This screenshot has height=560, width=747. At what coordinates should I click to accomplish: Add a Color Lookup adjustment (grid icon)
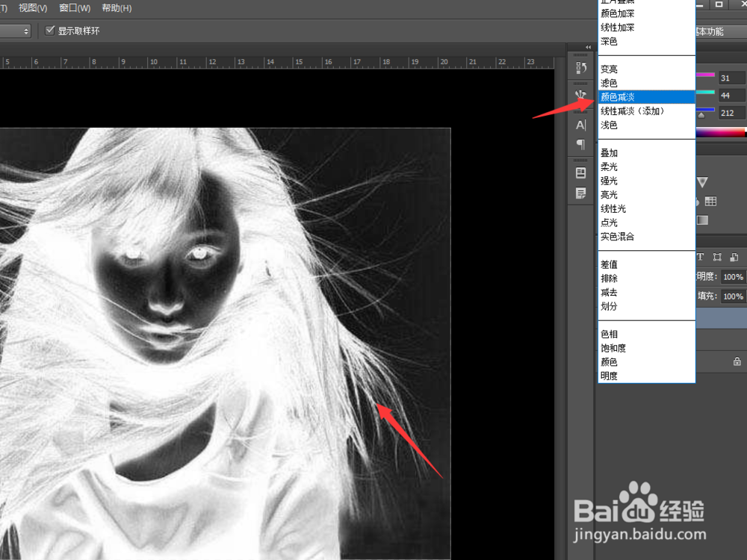(710, 202)
